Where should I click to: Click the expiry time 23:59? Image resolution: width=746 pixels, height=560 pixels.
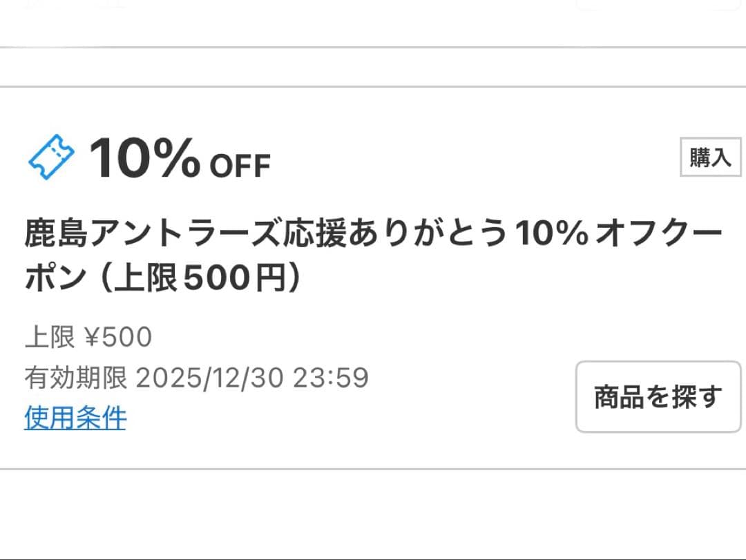331,378
